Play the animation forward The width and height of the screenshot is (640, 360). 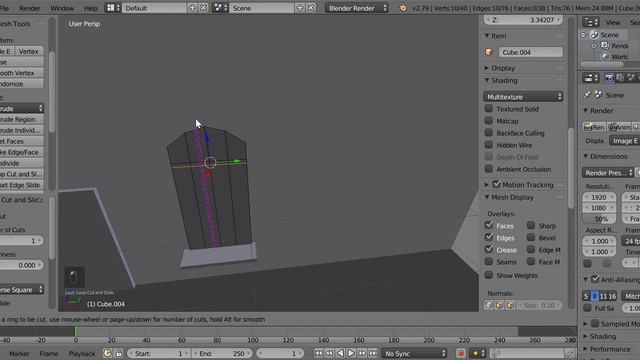351,353
